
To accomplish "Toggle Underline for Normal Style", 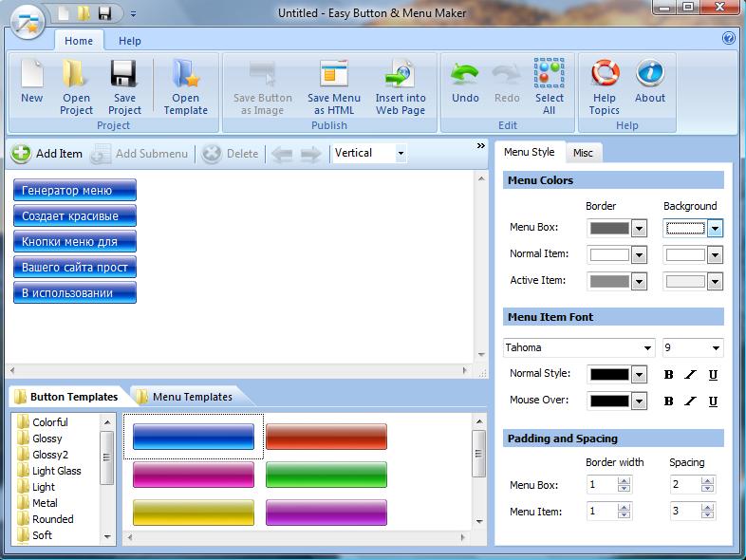I will [x=713, y=375].
